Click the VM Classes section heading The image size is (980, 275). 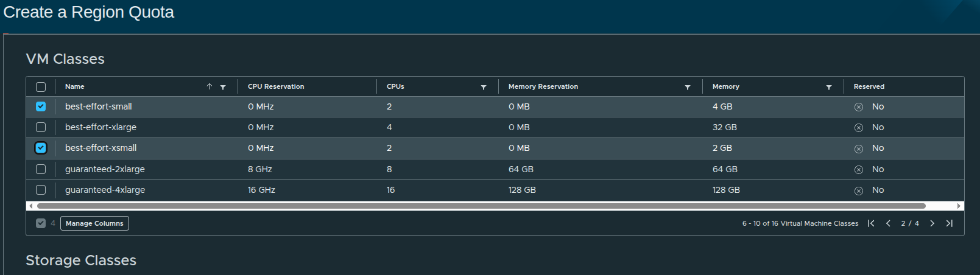[x=65, y=59]
